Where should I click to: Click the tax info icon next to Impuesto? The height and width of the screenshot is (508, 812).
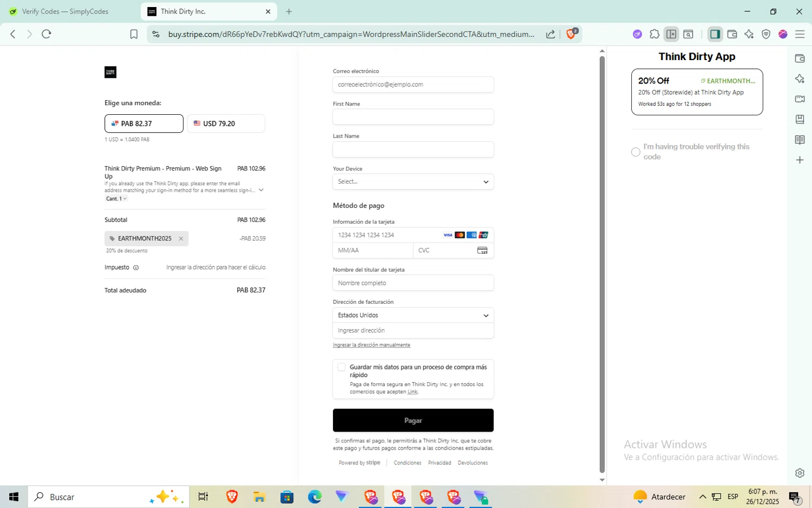pyautogui.click(x=136, y=268)
